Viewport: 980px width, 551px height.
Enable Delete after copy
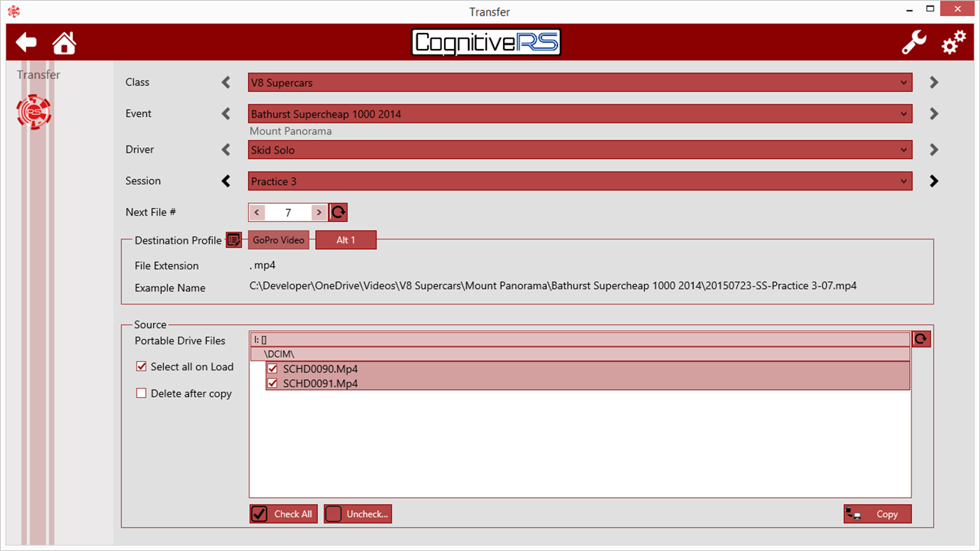click(x=141, y=393)
